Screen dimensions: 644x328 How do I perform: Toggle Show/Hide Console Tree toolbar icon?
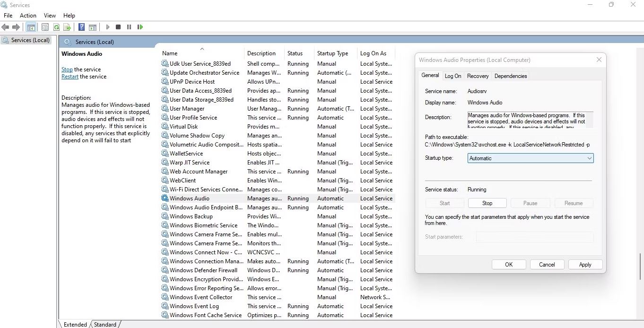(x=31, y=27)
